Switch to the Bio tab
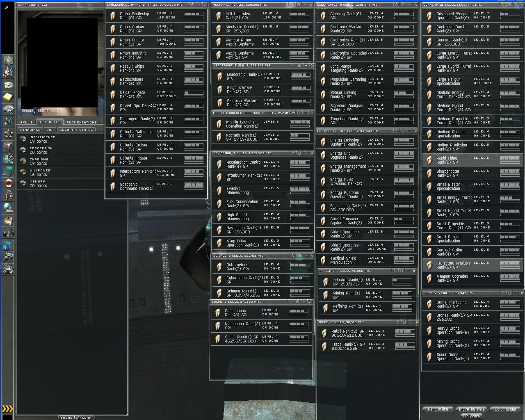This screenshot has width=525, height=420. click(49, 130)
